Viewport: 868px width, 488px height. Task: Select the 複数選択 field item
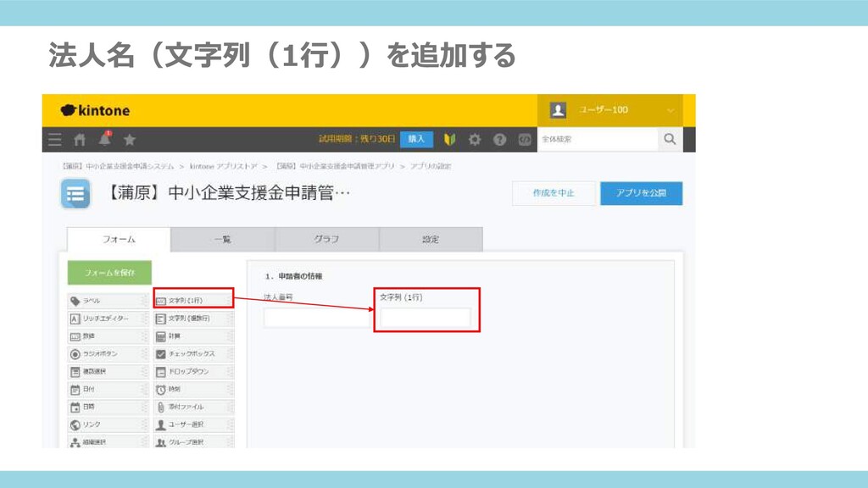(x=108, y=372)
